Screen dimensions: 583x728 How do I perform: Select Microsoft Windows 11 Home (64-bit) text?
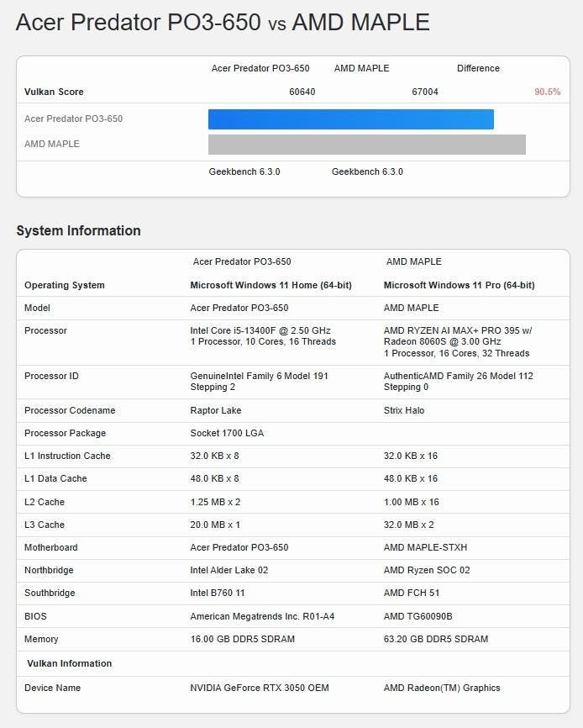click(270, 285)
